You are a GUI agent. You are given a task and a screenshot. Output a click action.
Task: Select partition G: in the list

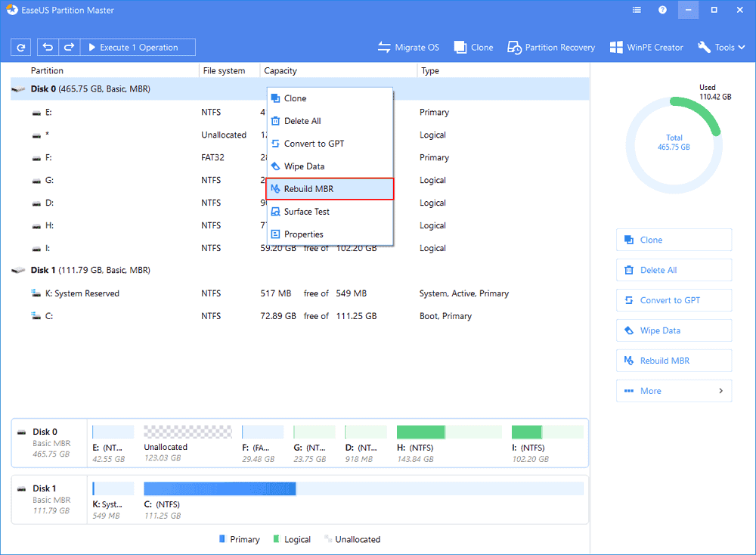[299, 181]
